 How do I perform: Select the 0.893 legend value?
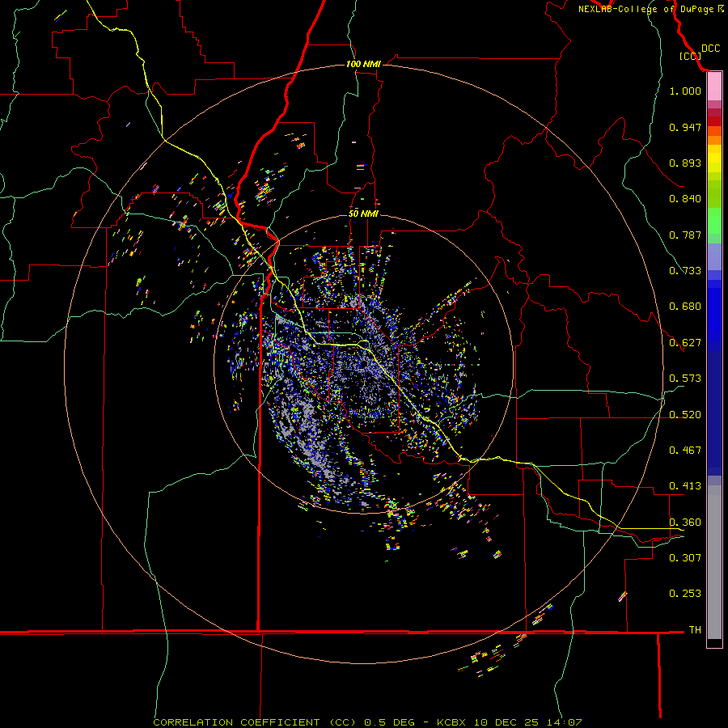pos(685,163)
